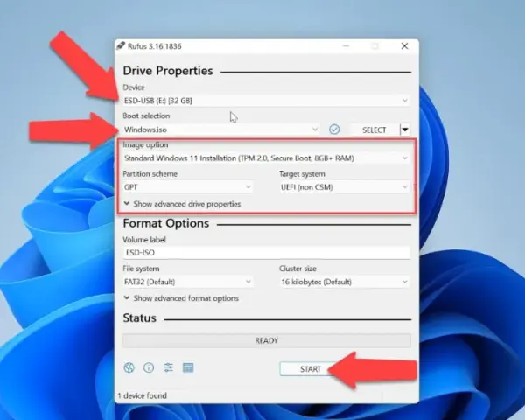Open the Device dropdown ESD-USB
Image resolution: width=525 pixels, height=420 pixels.
point(266,101)
